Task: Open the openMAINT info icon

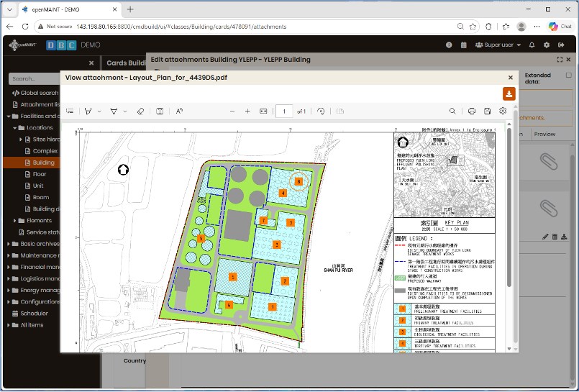Action: (449, 45)
